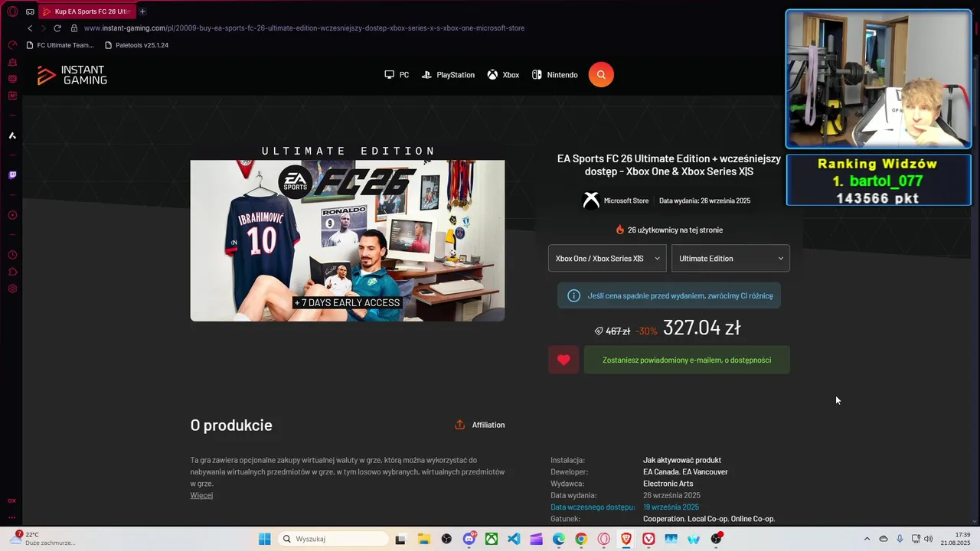Click the weather widget 22°C
This screenshot has height=551, width=980.
(x=44, y=539)
